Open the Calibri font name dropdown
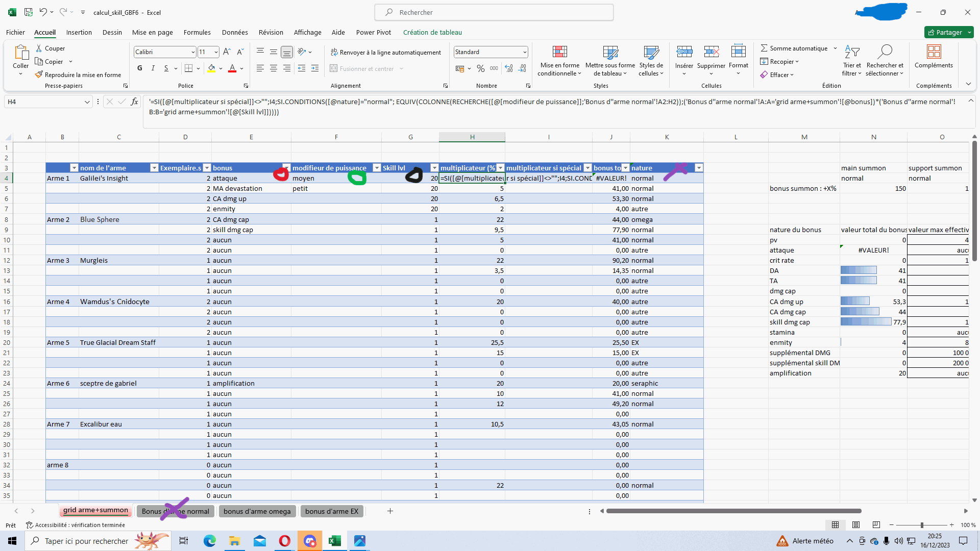The height and width of the screenshot is (551, 980). [x=193, y=52]
